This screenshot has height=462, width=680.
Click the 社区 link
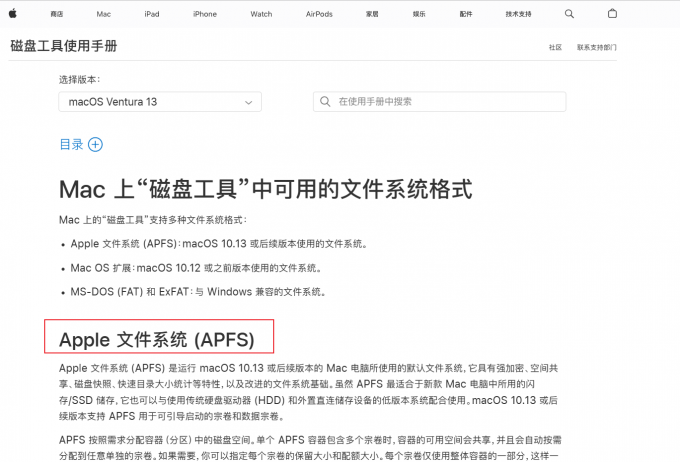tap(555, 47)
